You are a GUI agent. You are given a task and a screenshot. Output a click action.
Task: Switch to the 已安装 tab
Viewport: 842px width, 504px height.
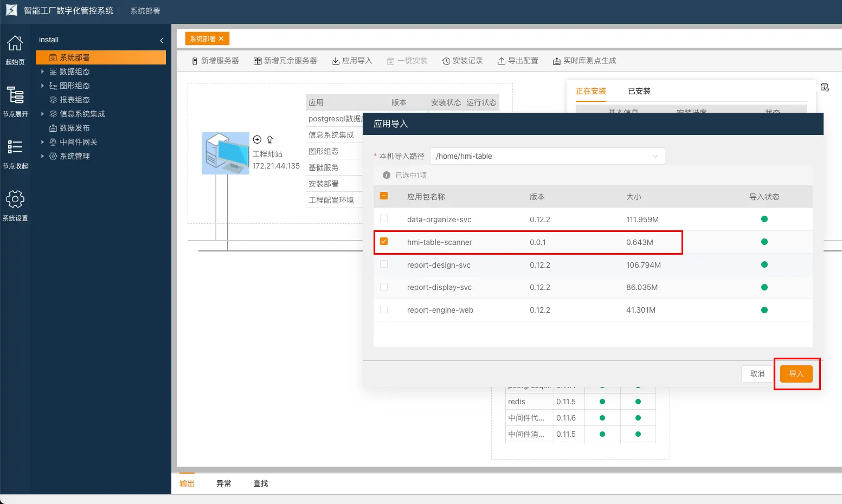coord(639,91)
